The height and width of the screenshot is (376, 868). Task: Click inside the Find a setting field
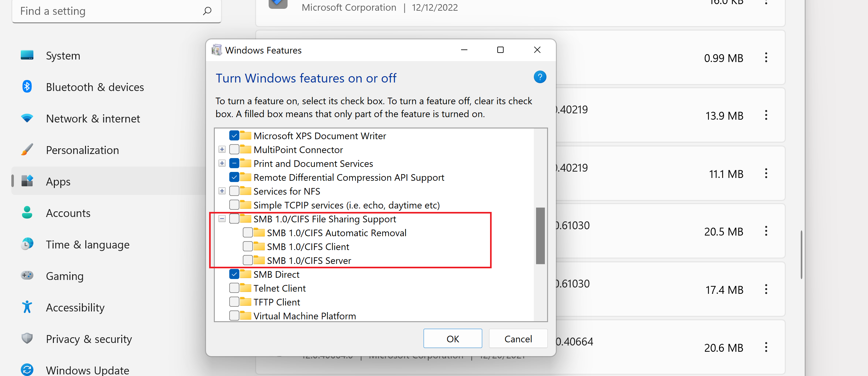pyautogui.click(x=101, y=11)
